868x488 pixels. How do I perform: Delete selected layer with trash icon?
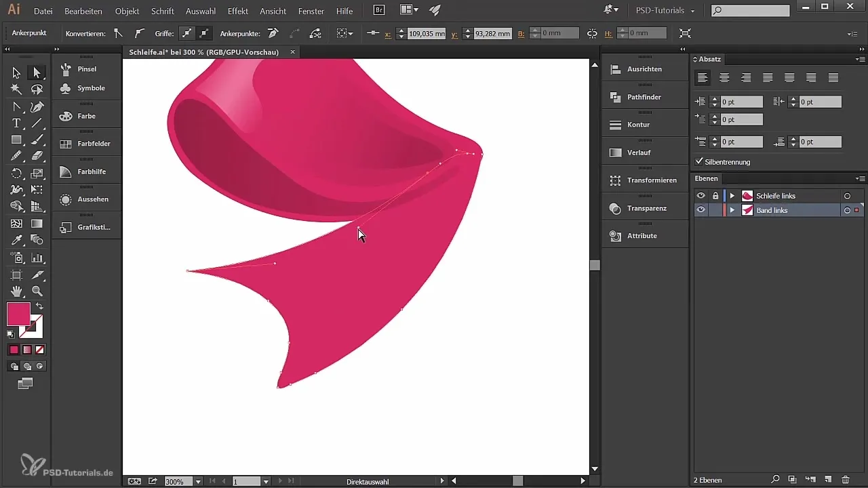(x=845, y=480)
